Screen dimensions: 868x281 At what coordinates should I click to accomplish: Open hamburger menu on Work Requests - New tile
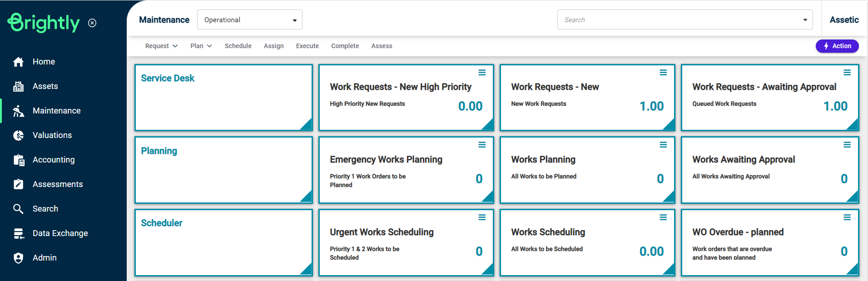(663, 73)
